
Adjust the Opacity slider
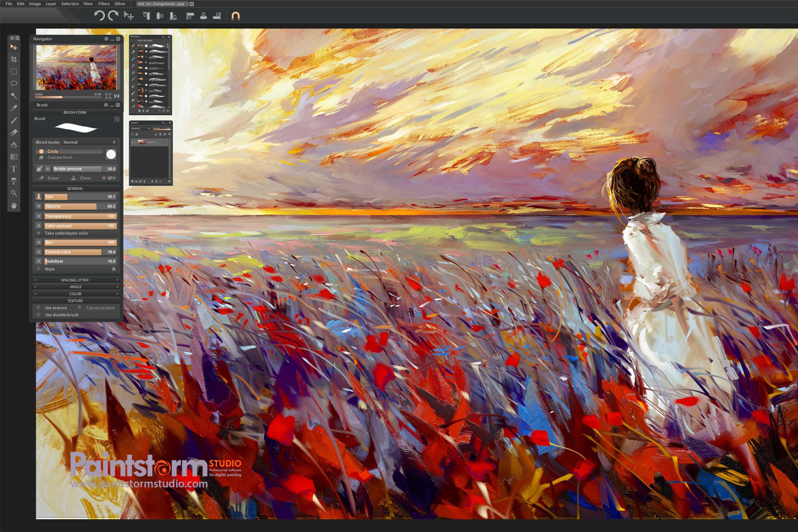tap(81, 206)
